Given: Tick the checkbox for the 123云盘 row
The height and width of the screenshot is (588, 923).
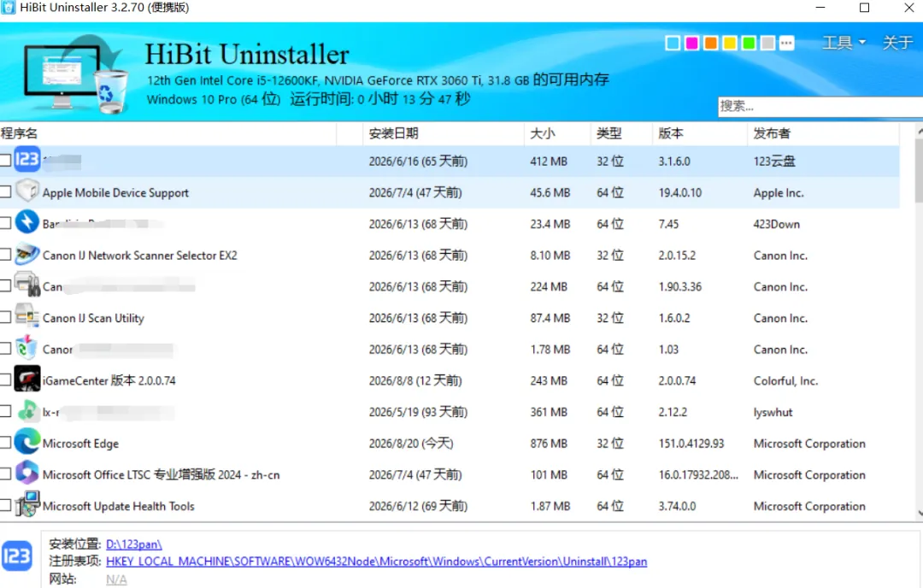Looking at the screenshot, I should pyautogui.click(x=5, y=160).
